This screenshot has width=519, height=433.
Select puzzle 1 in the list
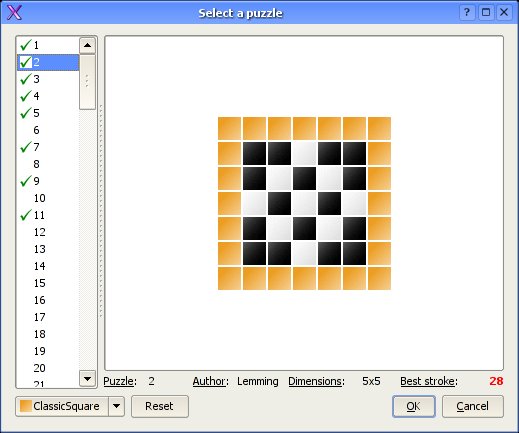point(48,45)
